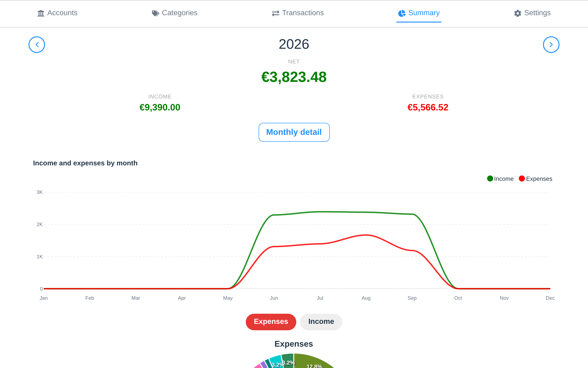
Task: Toggle Expenses series in chart legend
Action: click(x=536, y=179)
